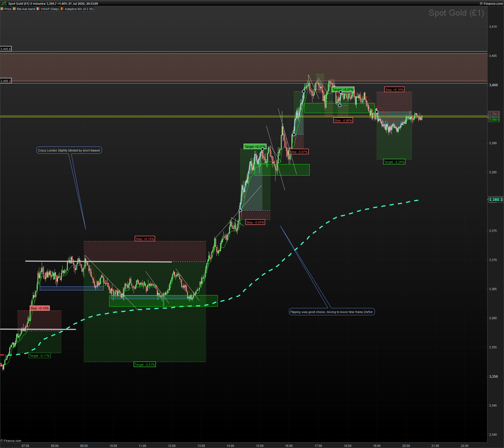Click the DEMO chart icon at top-left

(3, 3)
